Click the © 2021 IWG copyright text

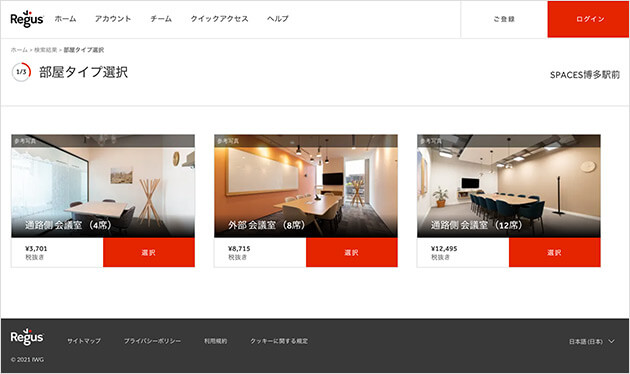pyautogui.click(x=27, y=360)
